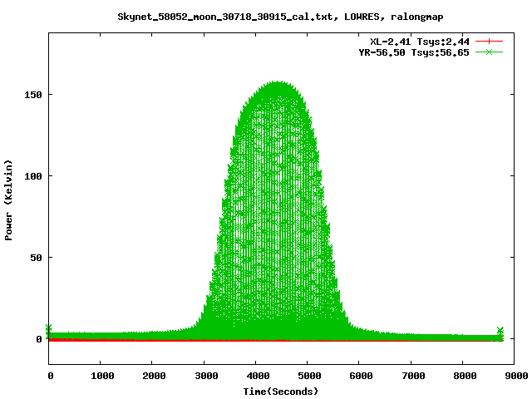
Task: Click the Power (Kelvin) axis label
Action: coord(8,200)
